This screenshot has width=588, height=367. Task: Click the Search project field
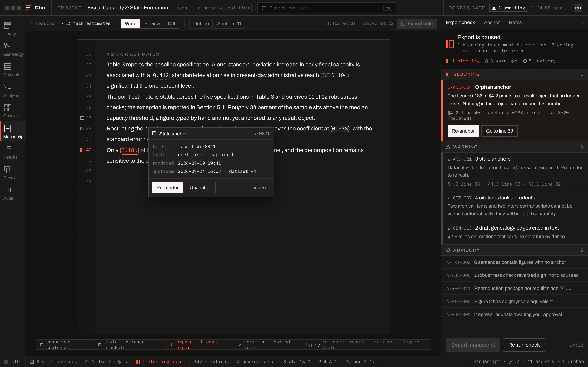tap(326, 8)
